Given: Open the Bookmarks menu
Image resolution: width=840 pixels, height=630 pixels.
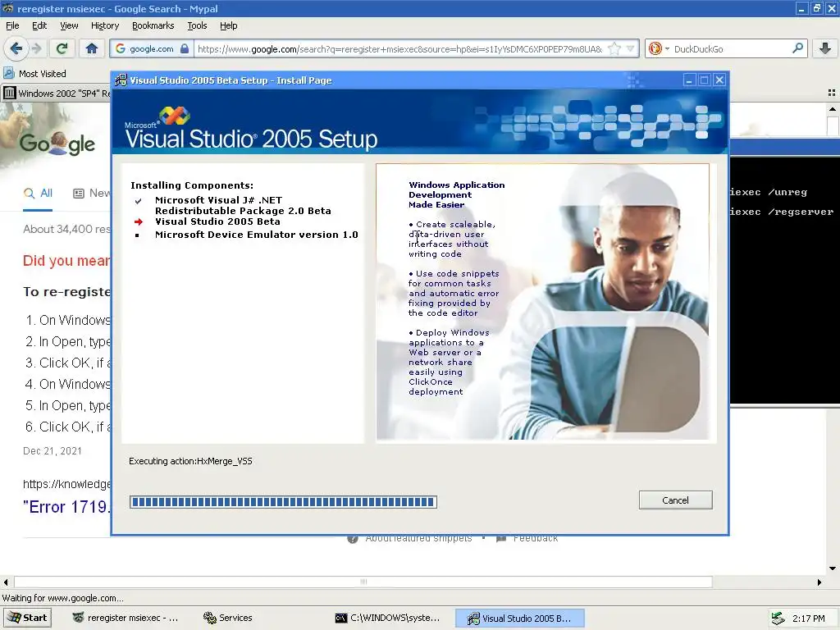Looking at the screenshot, I should (x=153, y=25).
